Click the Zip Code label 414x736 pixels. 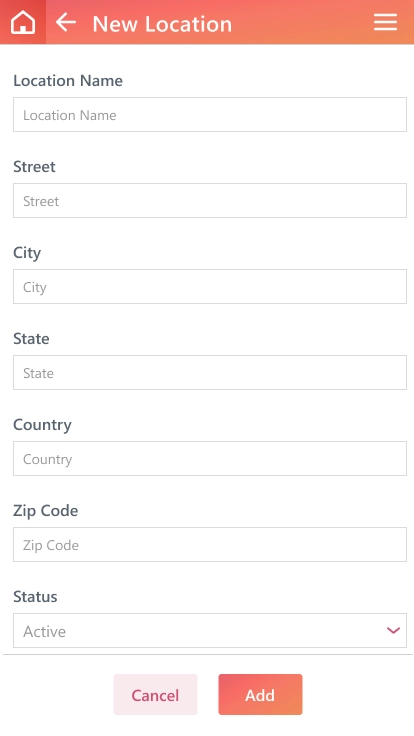(x=46, y=511)
